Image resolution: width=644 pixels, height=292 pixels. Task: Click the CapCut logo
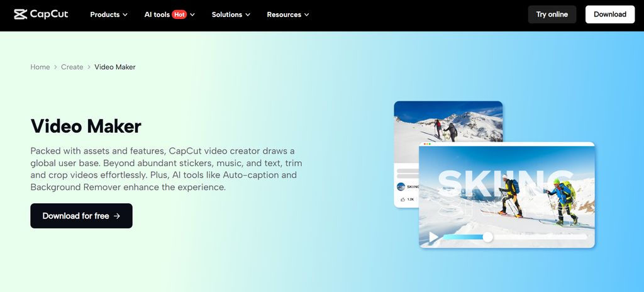tap(41, 14)
